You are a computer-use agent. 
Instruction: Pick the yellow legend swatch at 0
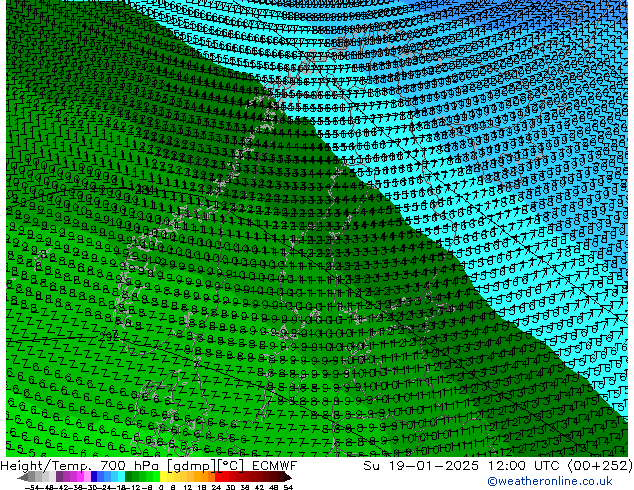[163, 476]
